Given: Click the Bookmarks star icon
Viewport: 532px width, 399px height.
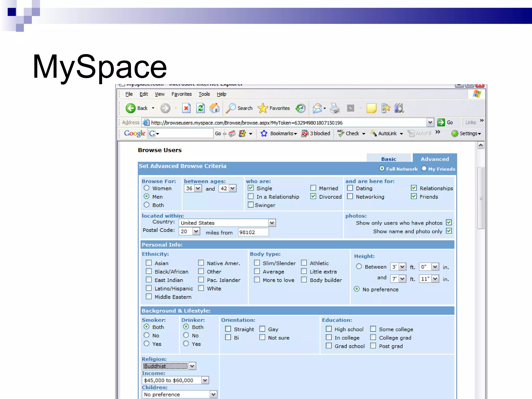Looking at the screenshot, I should 264,133.
